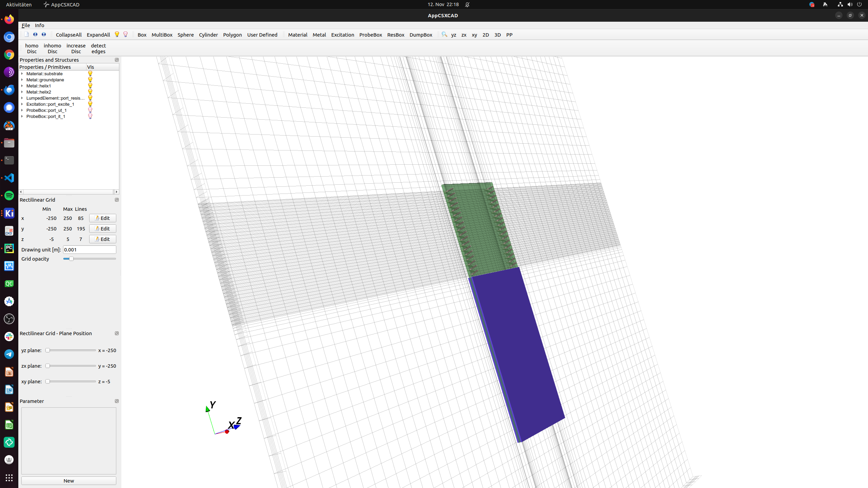Open the Sphere creation tool
Screen dimensions: 868x488
[x=185, y=35]
